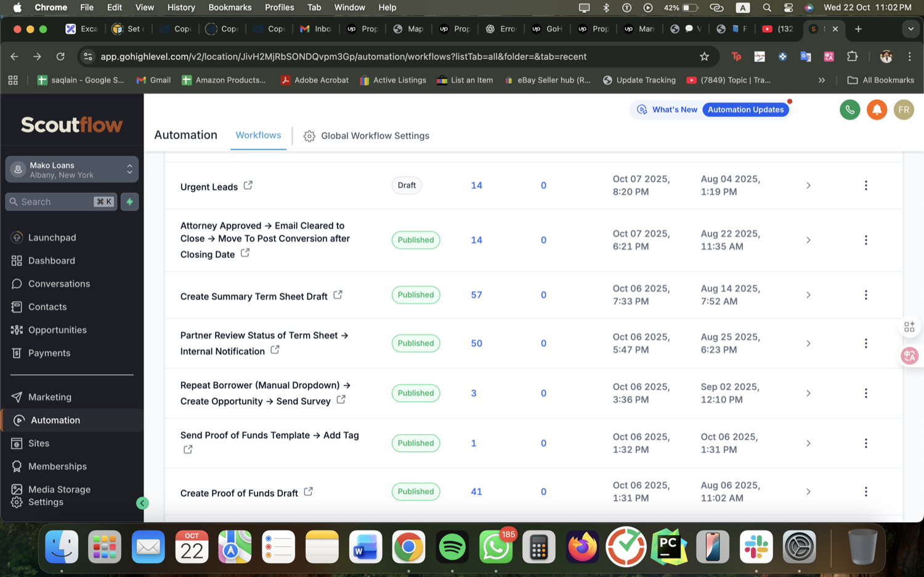This screenshot has width=924, height=577.
Task: Open Create Summary Term Sheet Draft external link icon
Action: [x=338, y=295]
